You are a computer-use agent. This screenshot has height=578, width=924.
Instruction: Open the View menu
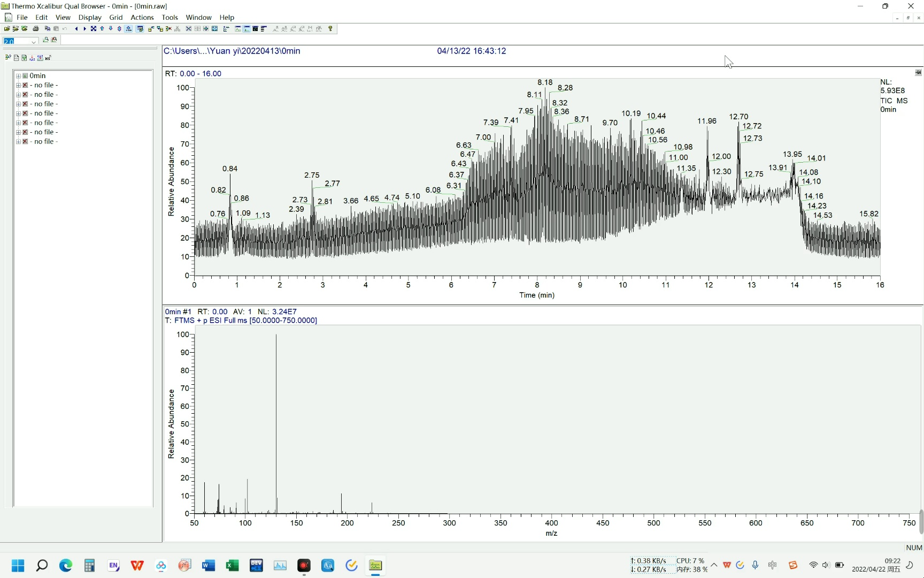tap(63, 17)
